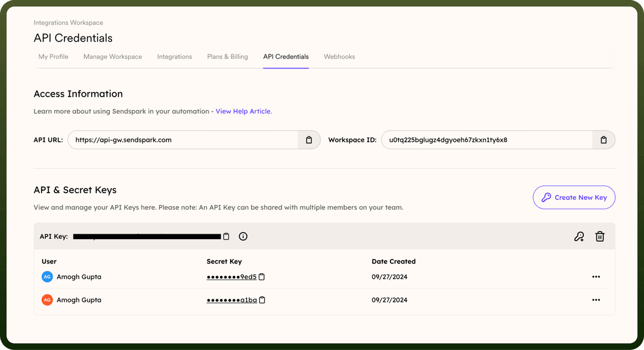Delete the API key with trash icon

click(600, 236)
